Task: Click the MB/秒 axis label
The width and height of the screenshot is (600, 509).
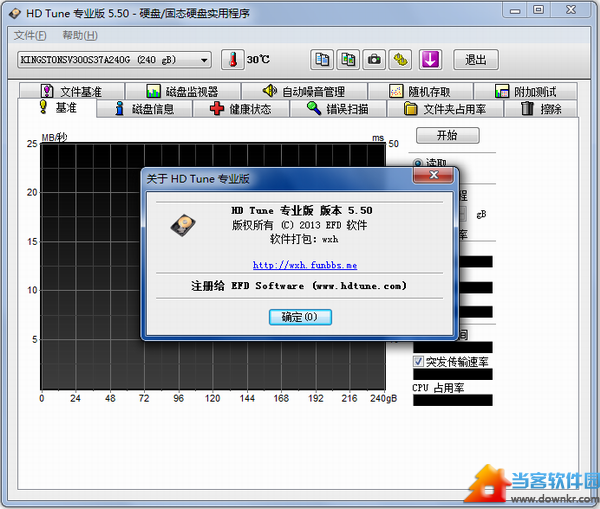Action: click(54, 137)
